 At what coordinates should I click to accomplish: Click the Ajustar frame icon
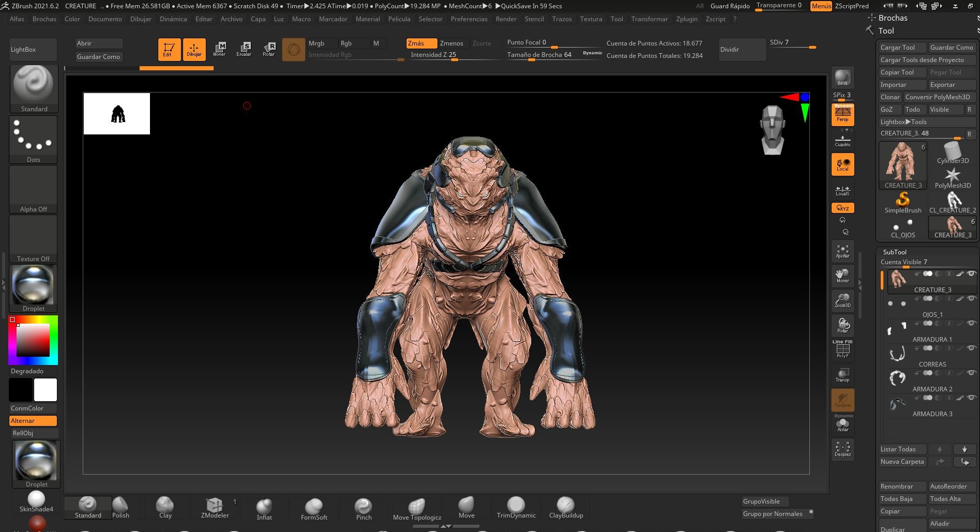tap(842, 251)
